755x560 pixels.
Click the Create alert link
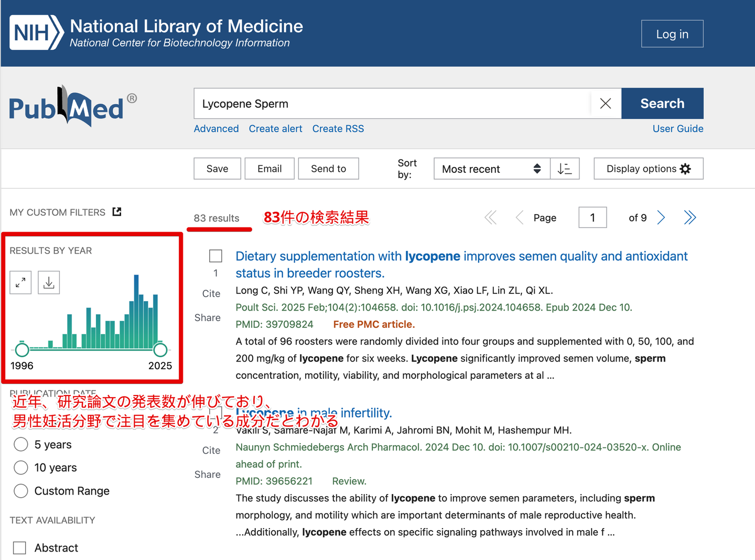[x=275, y=129]
